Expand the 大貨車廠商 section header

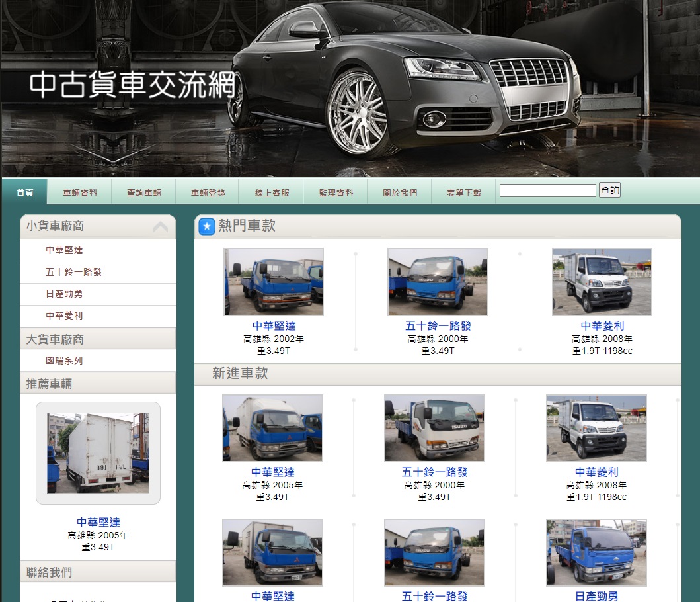pos(98,339)
